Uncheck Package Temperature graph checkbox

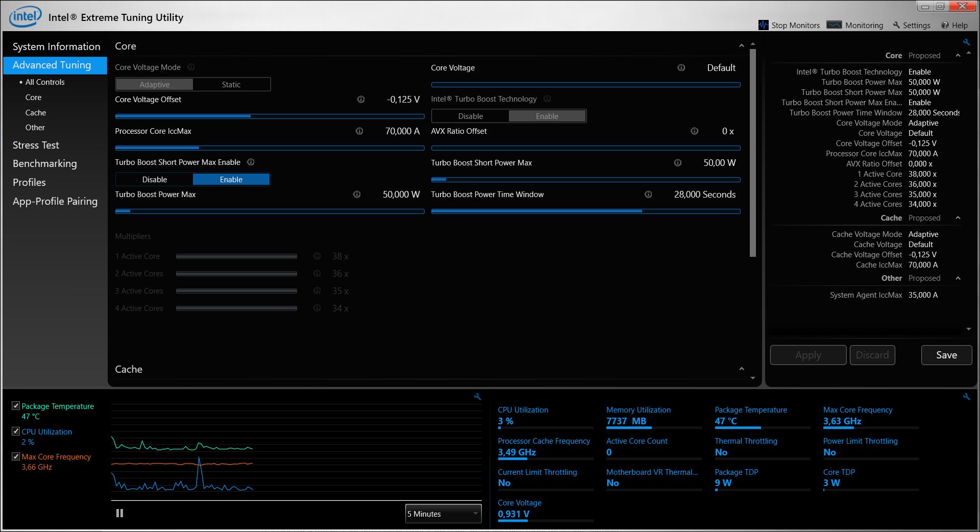click(x=16, y=406)
